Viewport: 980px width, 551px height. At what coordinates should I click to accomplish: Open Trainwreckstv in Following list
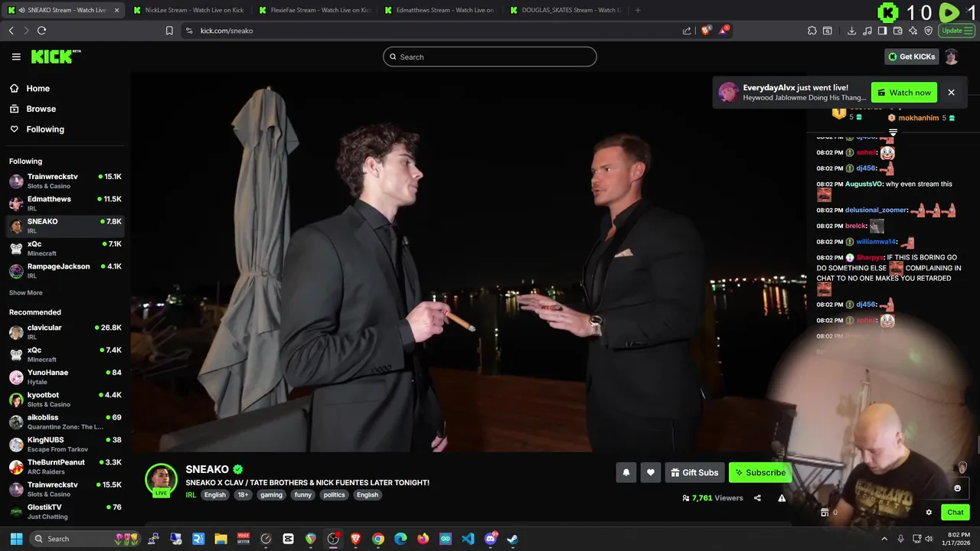click(65, 181)
